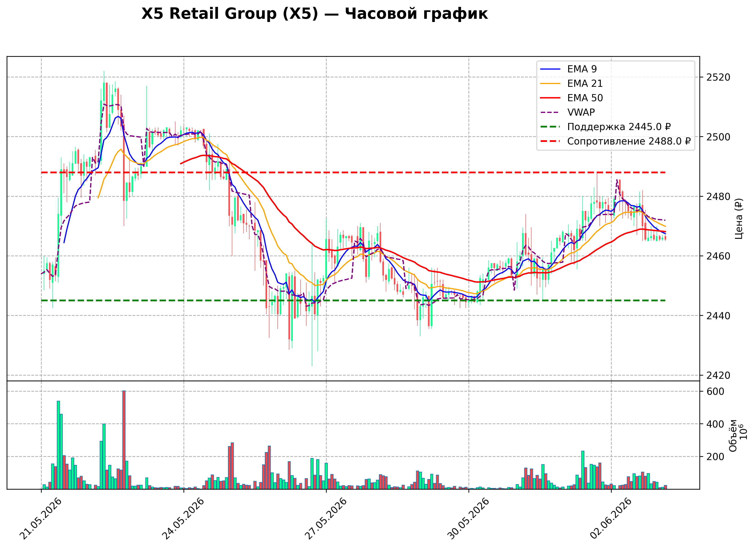The height and width of the screenshot is (548, 756).
Task: Click the 400 volume axis label
Action: coord(715,424)
